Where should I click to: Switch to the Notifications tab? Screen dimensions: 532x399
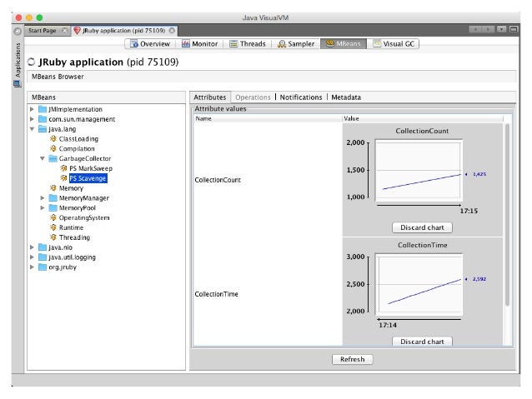300,97
